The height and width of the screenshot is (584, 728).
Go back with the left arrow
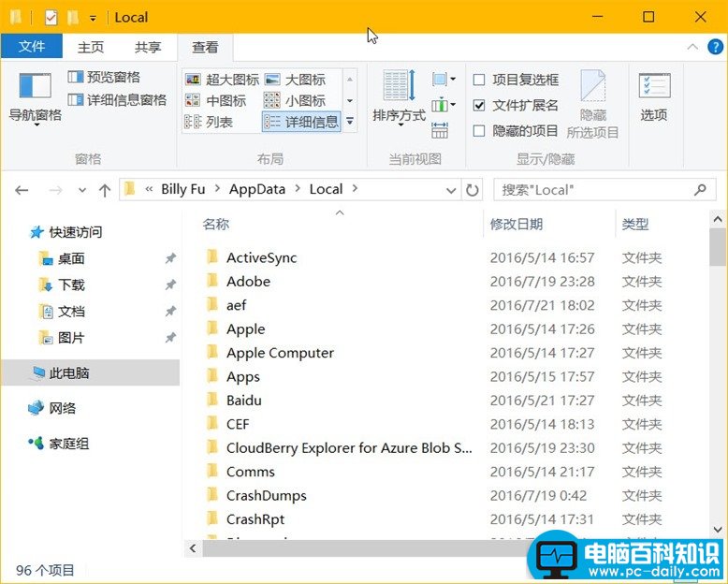click(22, 190)
